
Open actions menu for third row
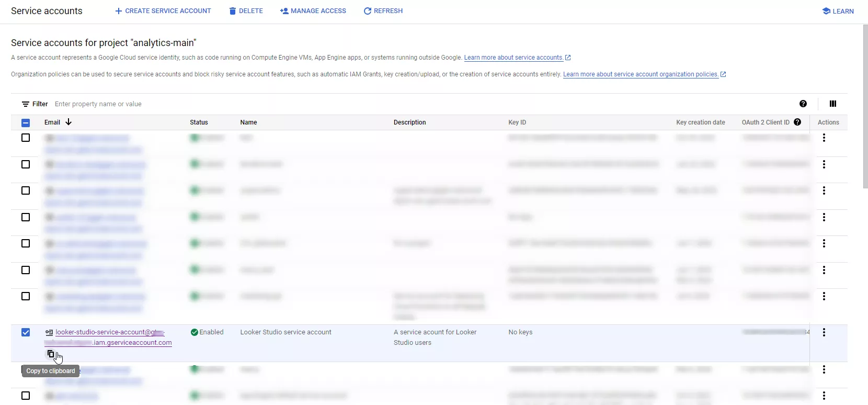pyautogui.click(x=824, y=190)
